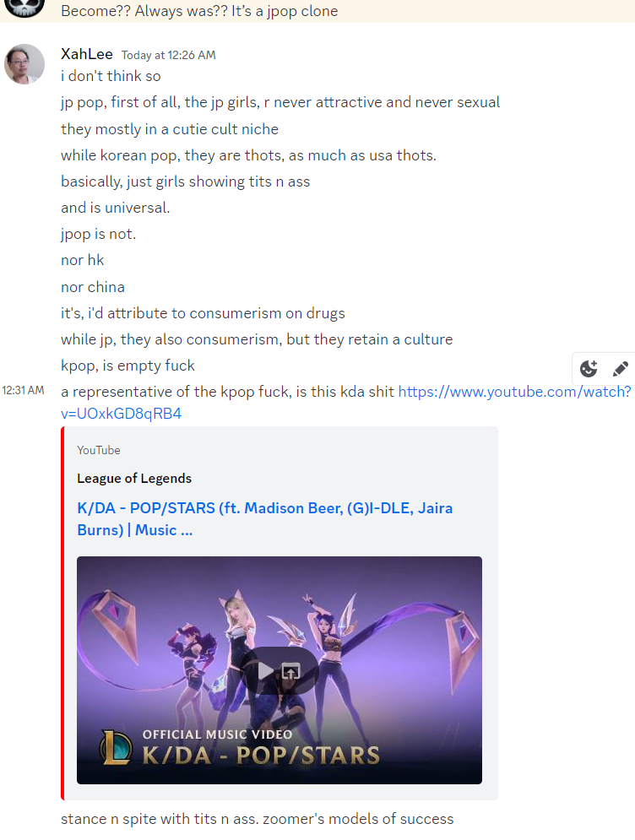Image resolution: width=635 pixels, height=840 pixels.
Task: Click the YouTube provider label in embed
Action: pos(99,450)
